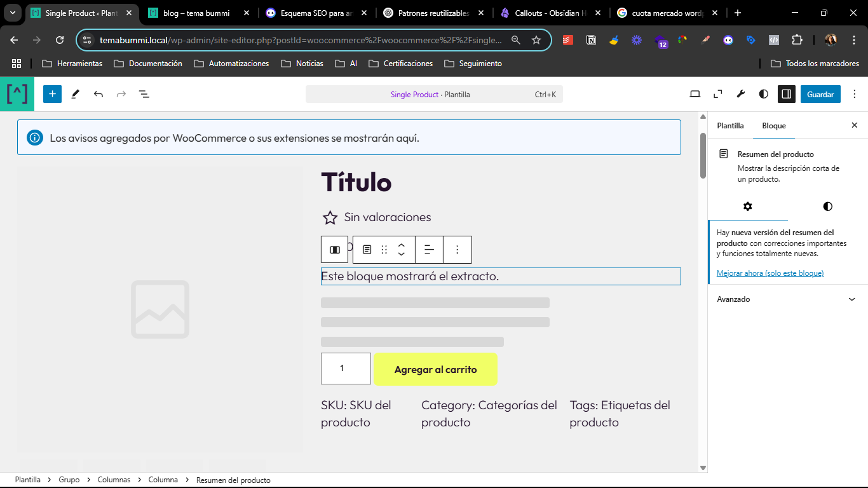
Task: Click the product quantity input field
Action: tap(346, 369)
